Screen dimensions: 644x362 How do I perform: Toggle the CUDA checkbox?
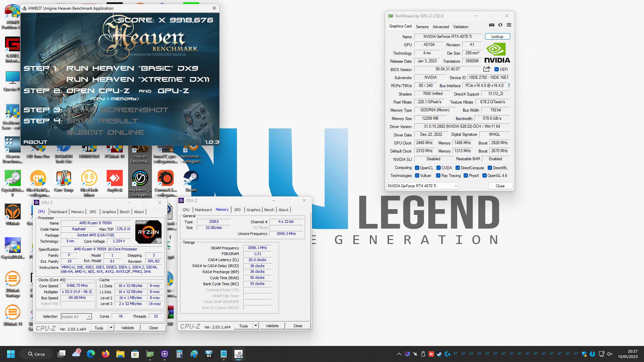tap(438, 168)
